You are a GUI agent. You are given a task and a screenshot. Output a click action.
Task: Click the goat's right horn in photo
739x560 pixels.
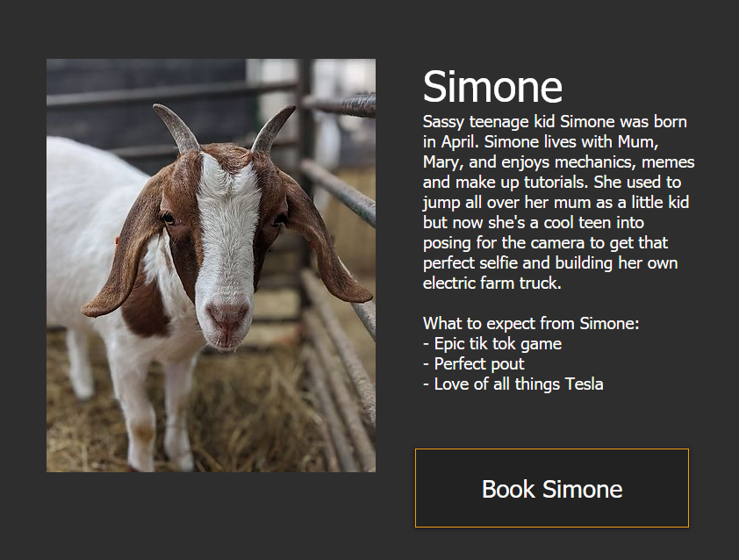[271, 129]
